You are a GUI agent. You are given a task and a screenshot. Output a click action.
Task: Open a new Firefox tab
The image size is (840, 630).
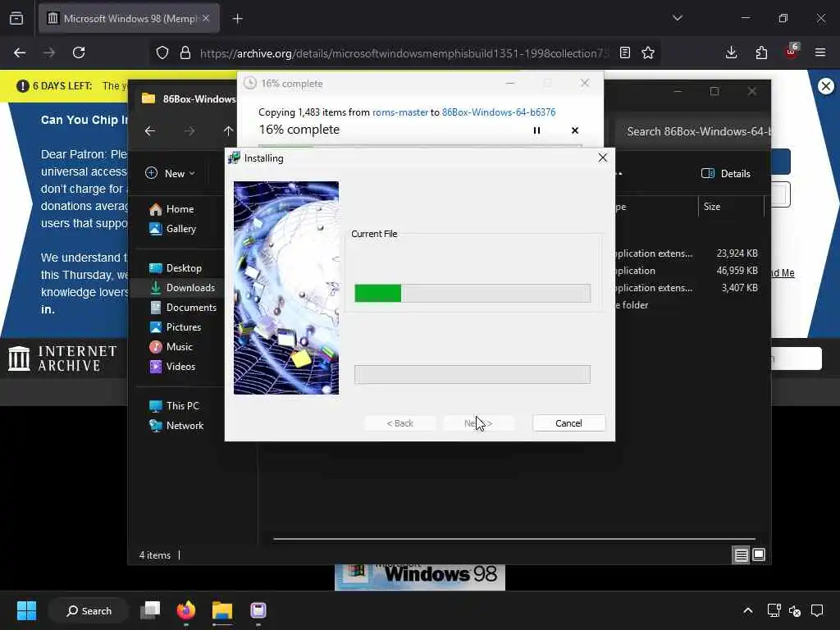coord(238,19)
